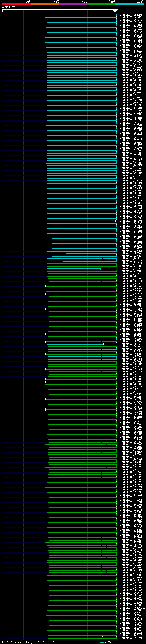This screenshot has height=644, width=146.
Task: Click the short cyan alignment bar for C6T3J1
Action: [x=76, y=344]
